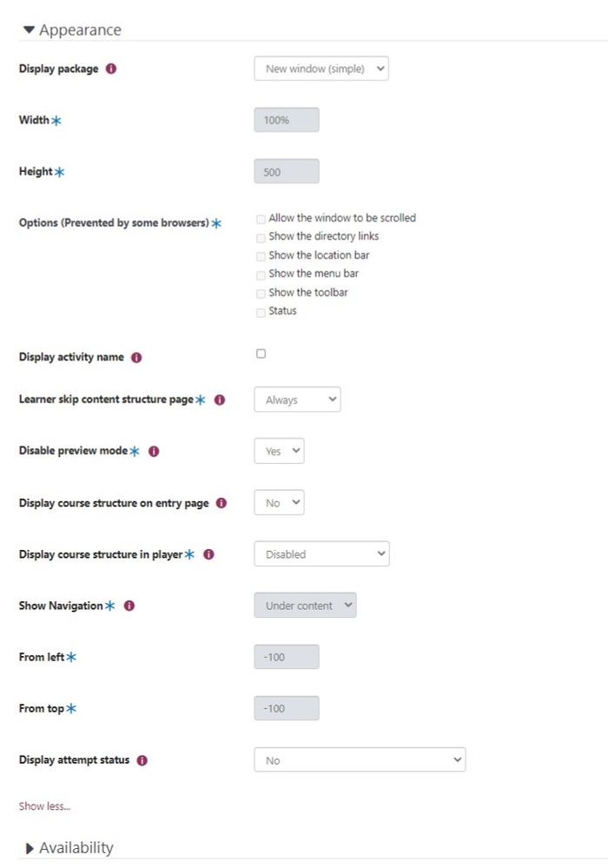Open the Display attempt status dropdown
The height and width of the screenshot is (868, 608).
(360, 760)
